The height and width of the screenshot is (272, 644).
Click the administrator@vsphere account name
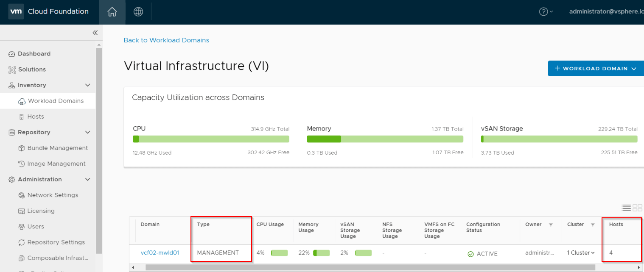tap(606, 12)
